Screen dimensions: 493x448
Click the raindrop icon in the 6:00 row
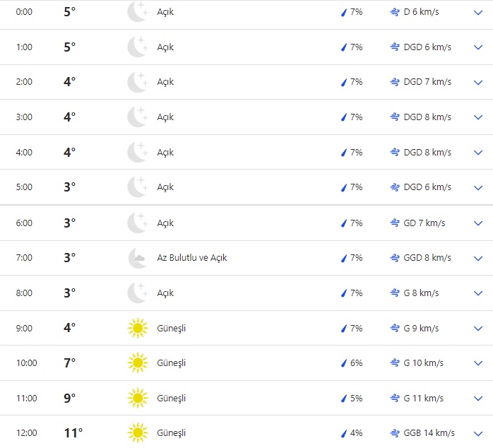click(344, 223)
